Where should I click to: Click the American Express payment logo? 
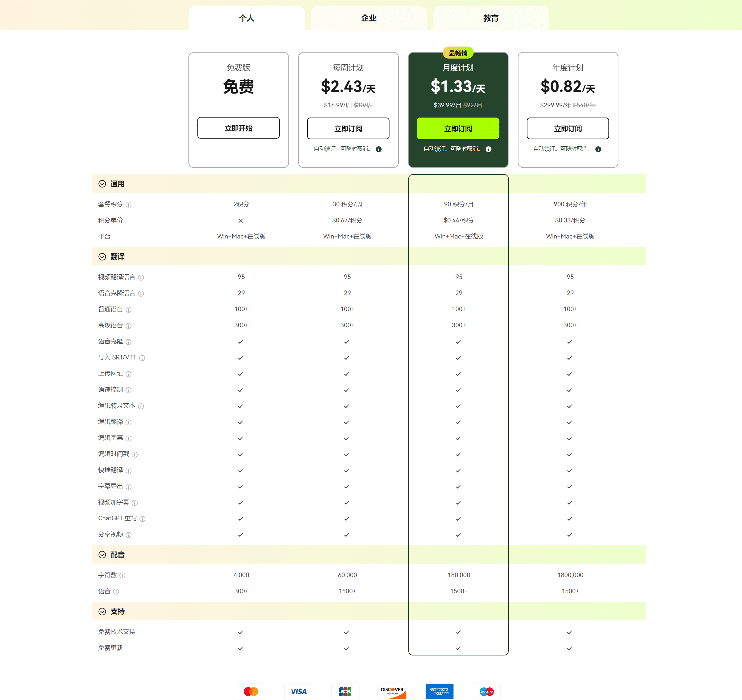point(439,691)
